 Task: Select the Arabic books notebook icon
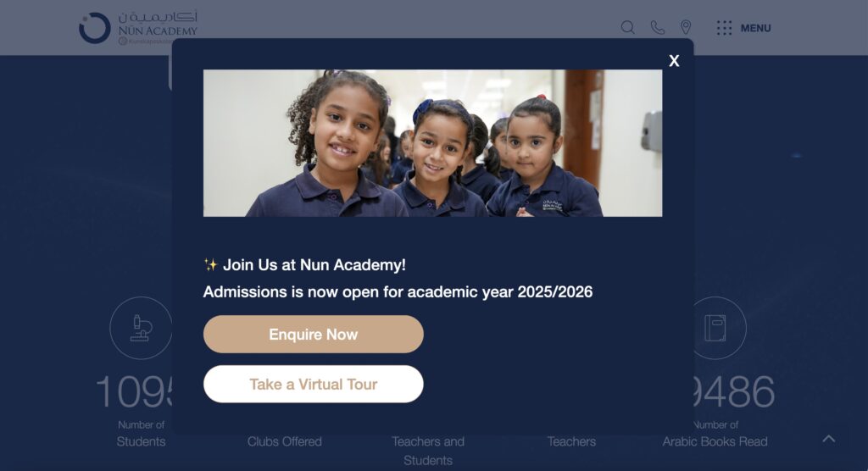pos(715,328)
